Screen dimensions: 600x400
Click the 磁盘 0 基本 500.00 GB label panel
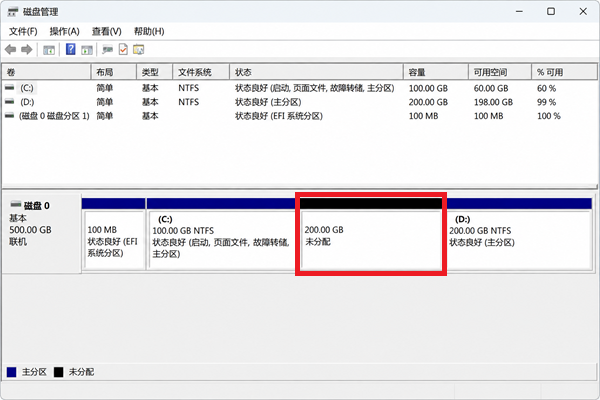[x=41, y=233]
